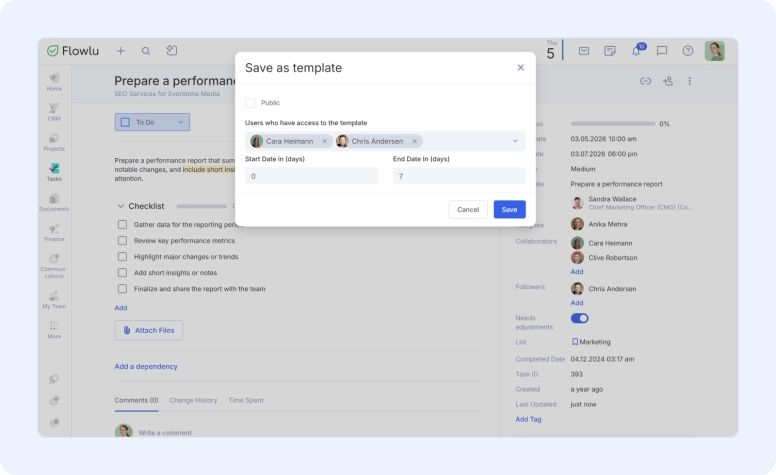
Task: Click the Write a comment field
Action: [165, 433]
